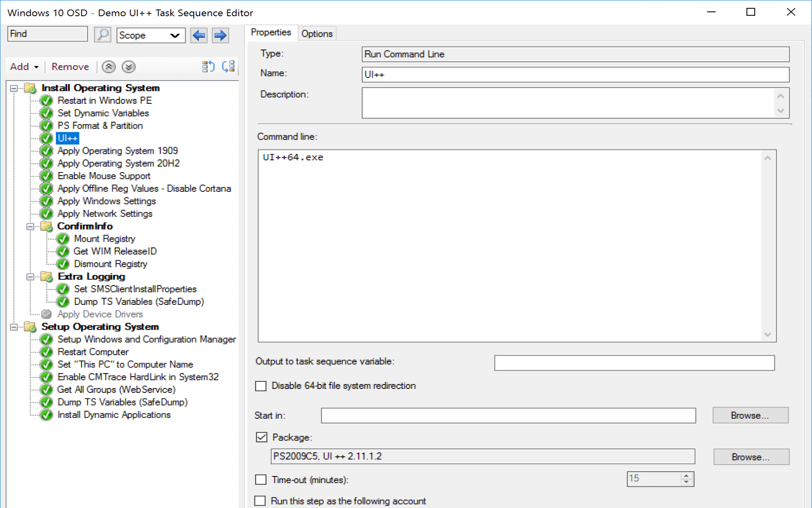Click the magnifying glass search icon

[x=102, y=35]
